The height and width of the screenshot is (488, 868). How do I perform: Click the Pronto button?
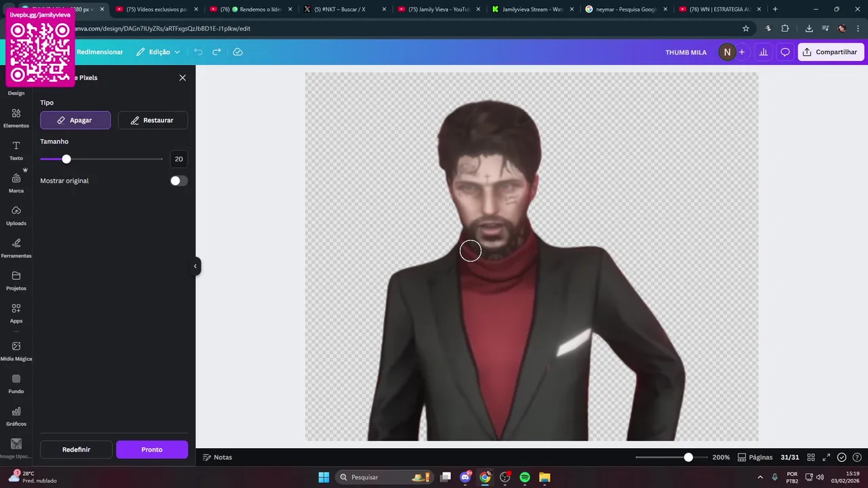[152, 449]
